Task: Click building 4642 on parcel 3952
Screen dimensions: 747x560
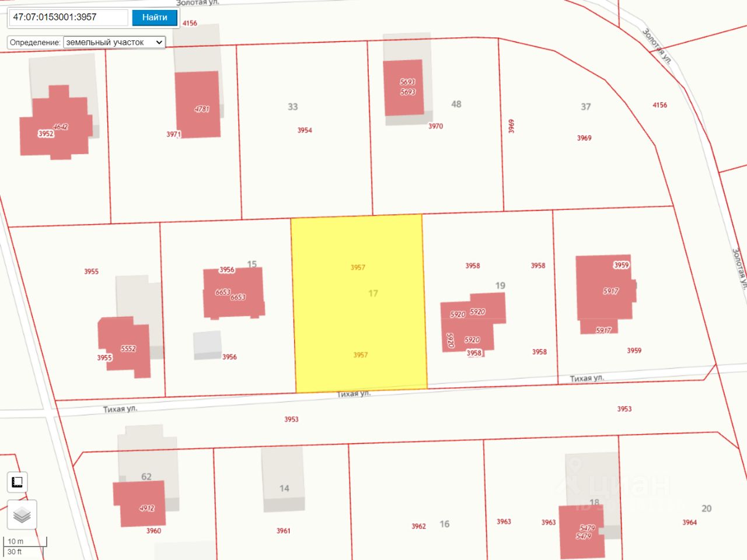Action: coord(56,123)
